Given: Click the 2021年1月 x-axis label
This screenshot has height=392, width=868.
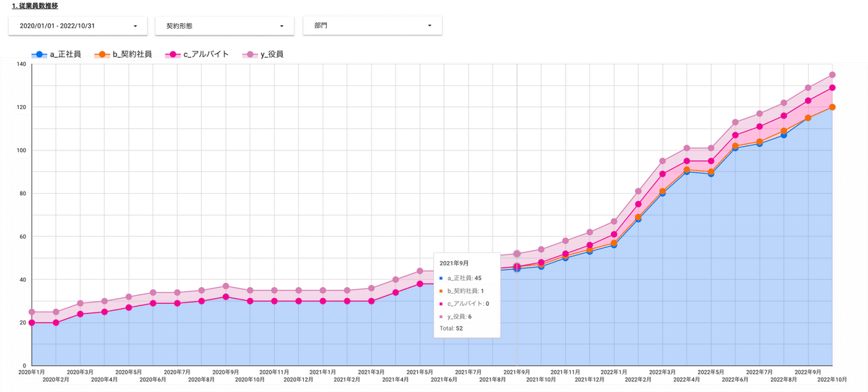Looking at the screenshot, I should [323, 372].
